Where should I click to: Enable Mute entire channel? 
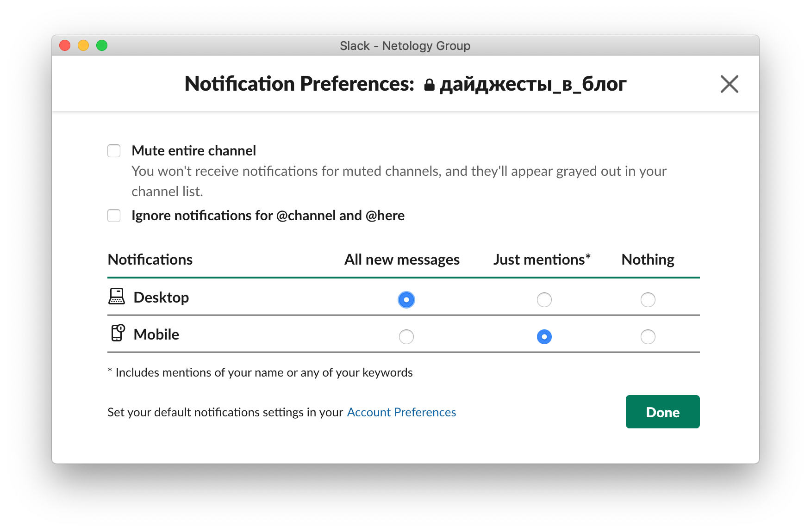pyautogui.click(x=114, y=150)
